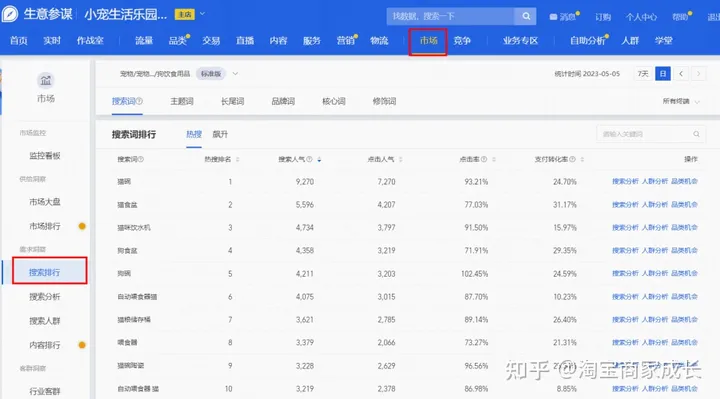Click the 市场 building icon in sidebar
The width and height of the screenshot is (720, 399).
pyautogui.click(x=45, y=81)
